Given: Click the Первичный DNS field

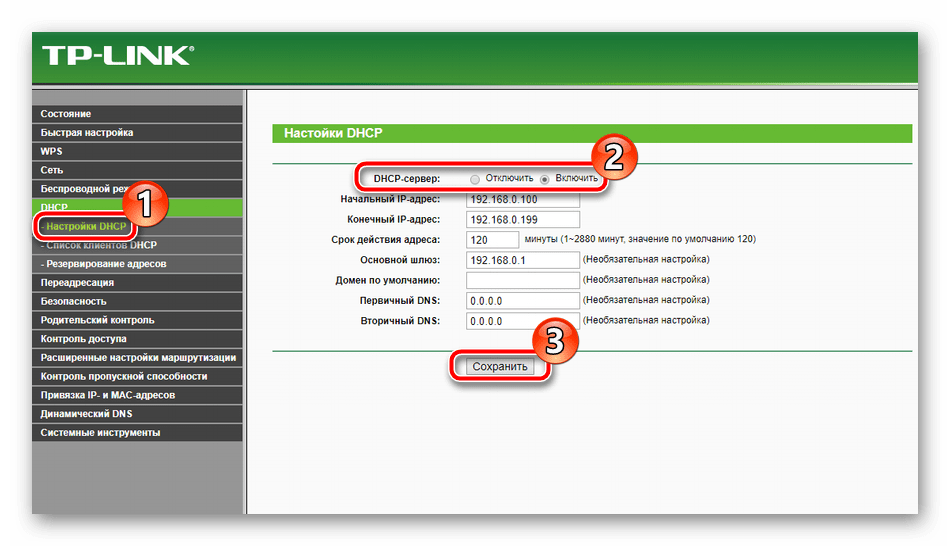Looking at the screenshot, I should [x=523, y=301].
